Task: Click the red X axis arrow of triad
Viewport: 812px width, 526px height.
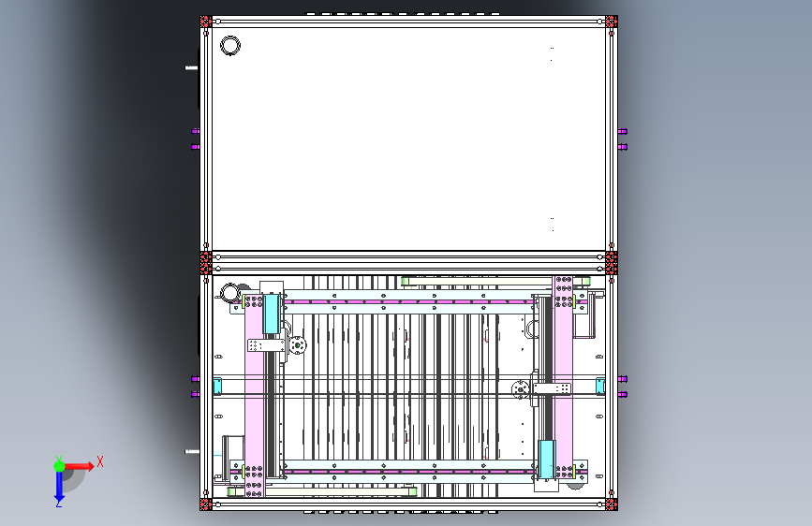Action: [79, 466]
